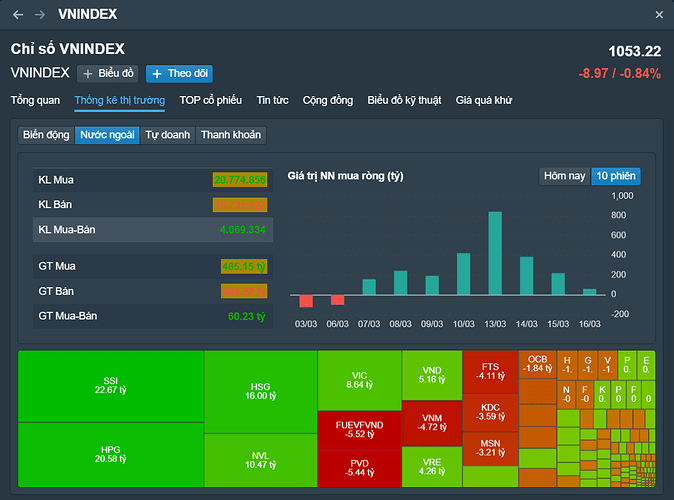Click the Chỉ số VNINDEX heading

67,49
